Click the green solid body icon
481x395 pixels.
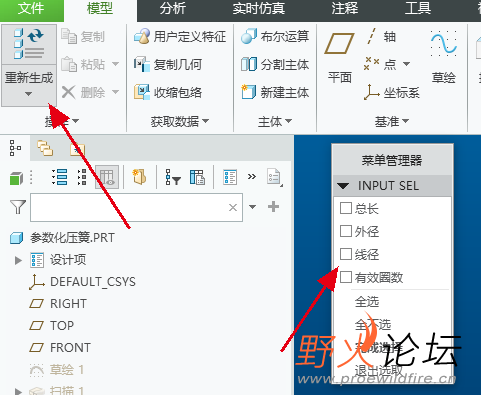16,178
